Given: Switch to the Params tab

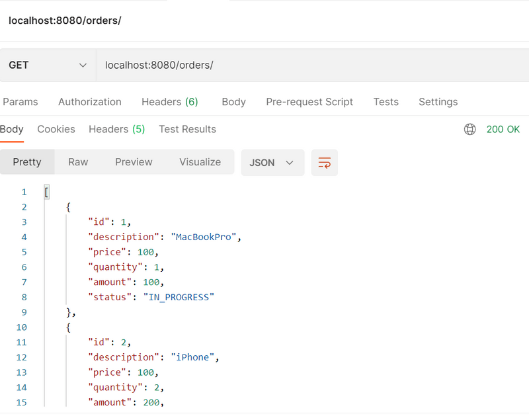Looking at the screenshot, I should (20, 102).
